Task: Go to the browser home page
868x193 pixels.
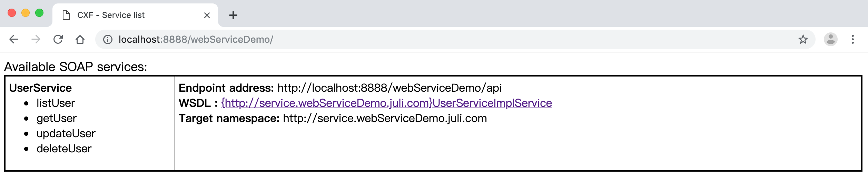Action: pos(80,39)
